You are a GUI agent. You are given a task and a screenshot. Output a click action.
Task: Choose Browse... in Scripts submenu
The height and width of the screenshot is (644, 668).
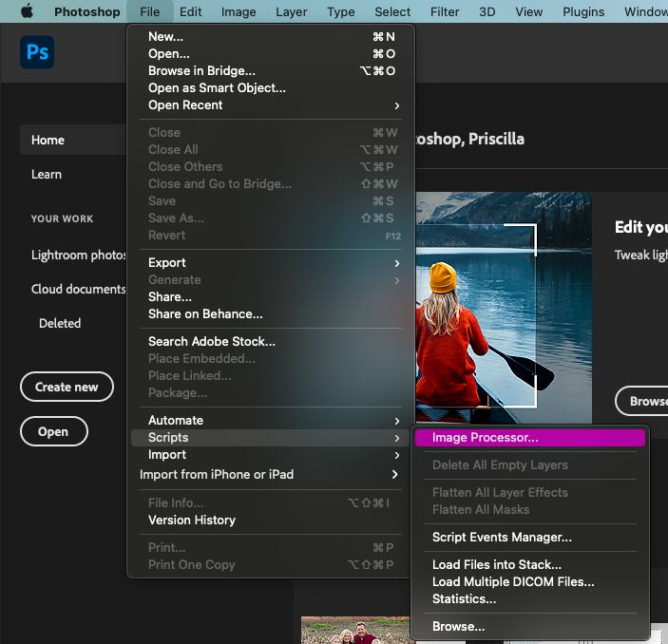click(x=530, y=627)
